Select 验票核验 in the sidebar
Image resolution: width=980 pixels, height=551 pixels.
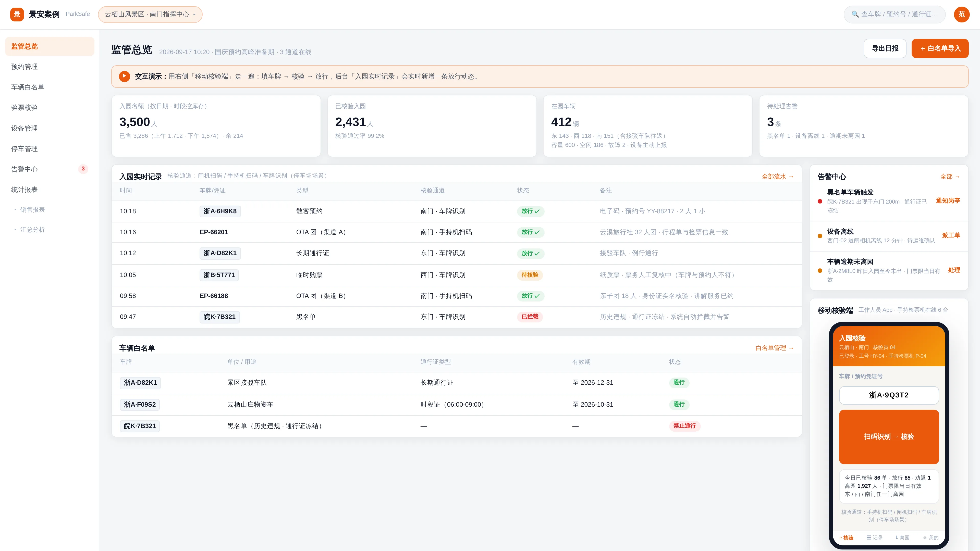click(50, 108)
